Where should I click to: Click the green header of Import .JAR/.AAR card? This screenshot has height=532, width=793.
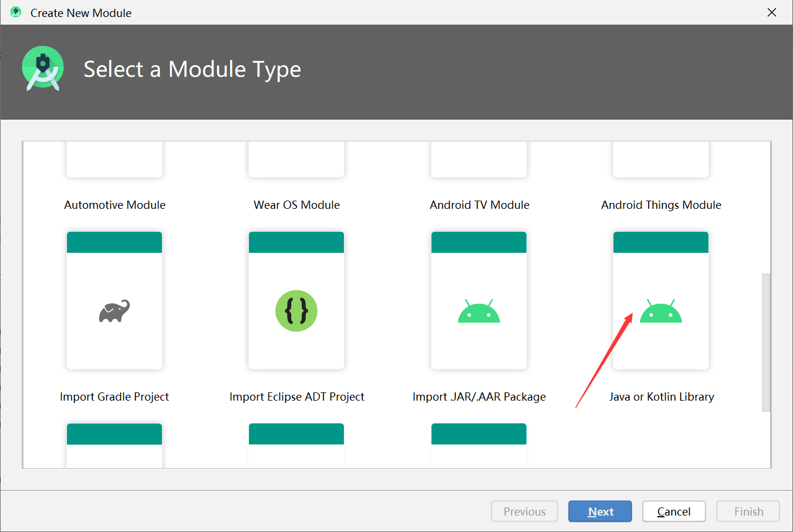(x=479, y=242)
